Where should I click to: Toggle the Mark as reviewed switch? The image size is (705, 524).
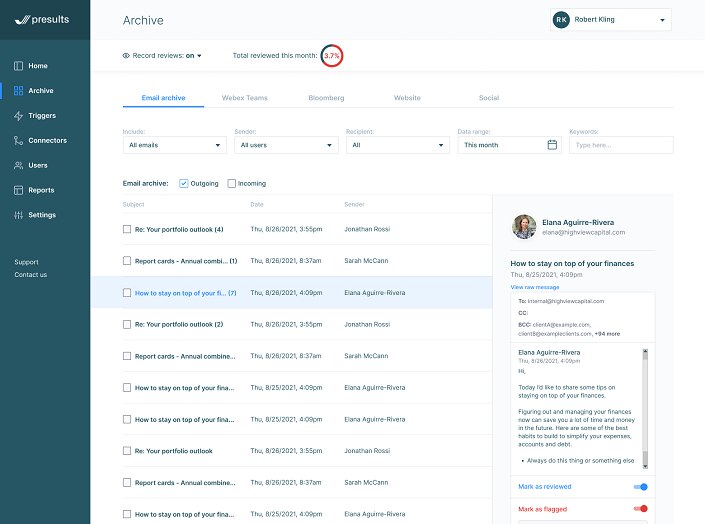point(641,487)
